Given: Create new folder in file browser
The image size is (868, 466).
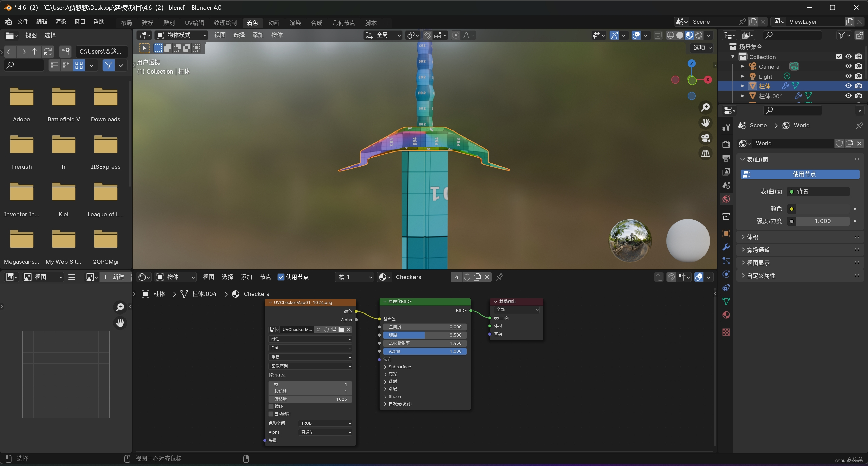Looking at the screenshot, I should point(65,52).
